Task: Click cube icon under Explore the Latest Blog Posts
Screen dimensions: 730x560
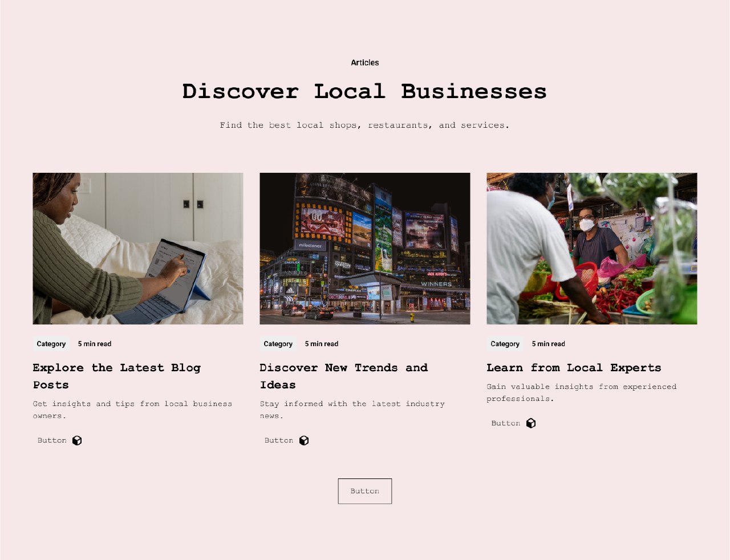Action: point(77,440)
